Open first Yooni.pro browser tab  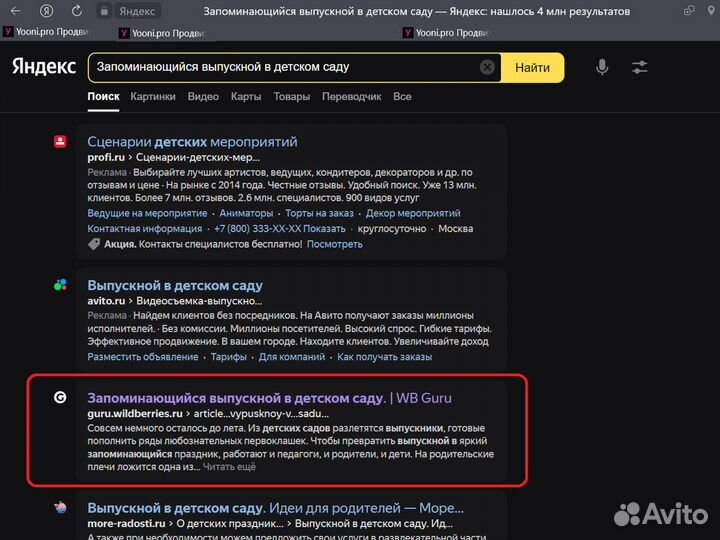click(46, 32)
